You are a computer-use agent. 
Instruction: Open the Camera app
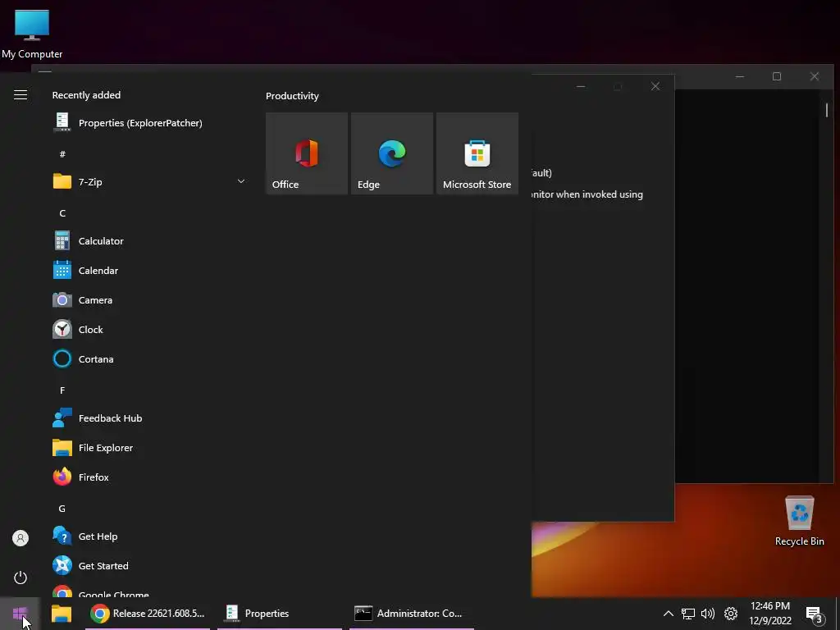[x=148, y=299]
